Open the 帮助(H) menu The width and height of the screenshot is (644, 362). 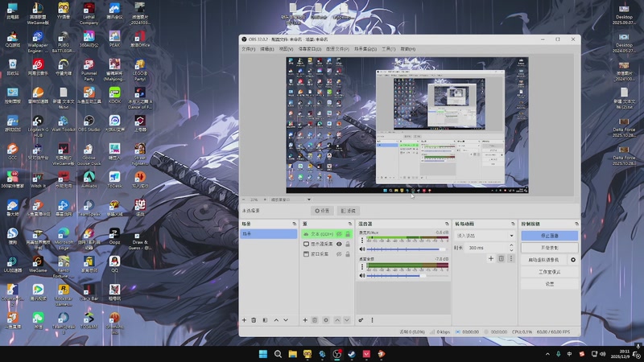click(x=408, y=49)
